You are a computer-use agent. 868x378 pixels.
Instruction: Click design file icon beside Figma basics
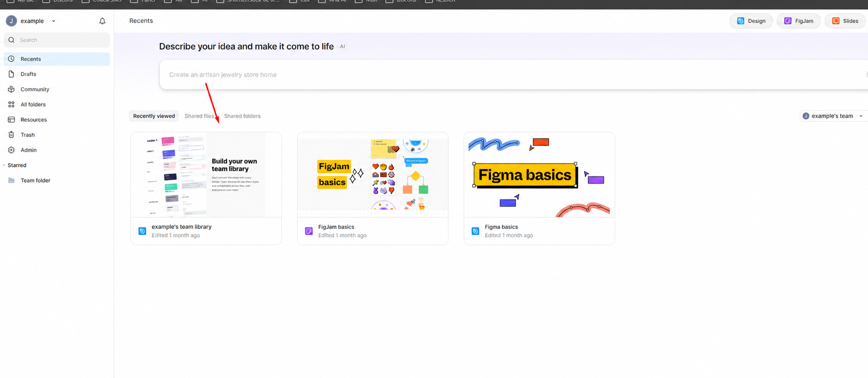pos(476,231)
